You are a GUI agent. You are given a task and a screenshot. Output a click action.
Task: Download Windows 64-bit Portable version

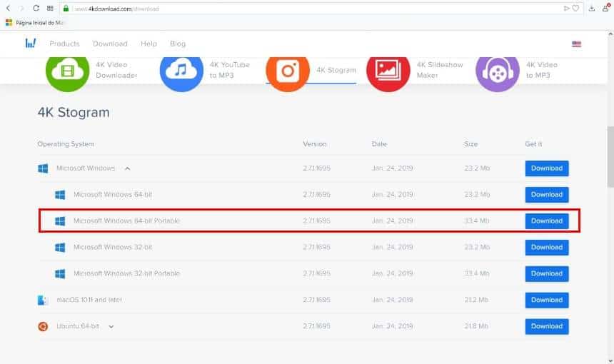pyautogui.click(x=547, y=221)
